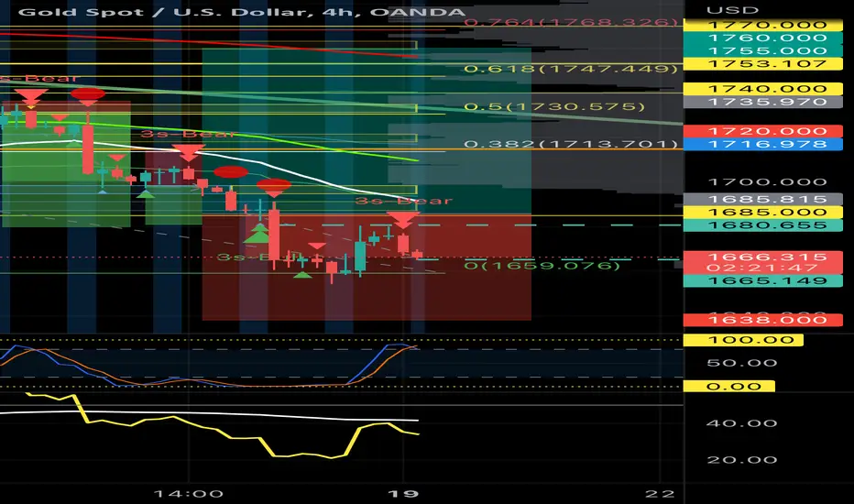Viewport: 854px width, 504px height.
Task: Click the USD currency label on price axis
Action: click(x=732, y=10)
